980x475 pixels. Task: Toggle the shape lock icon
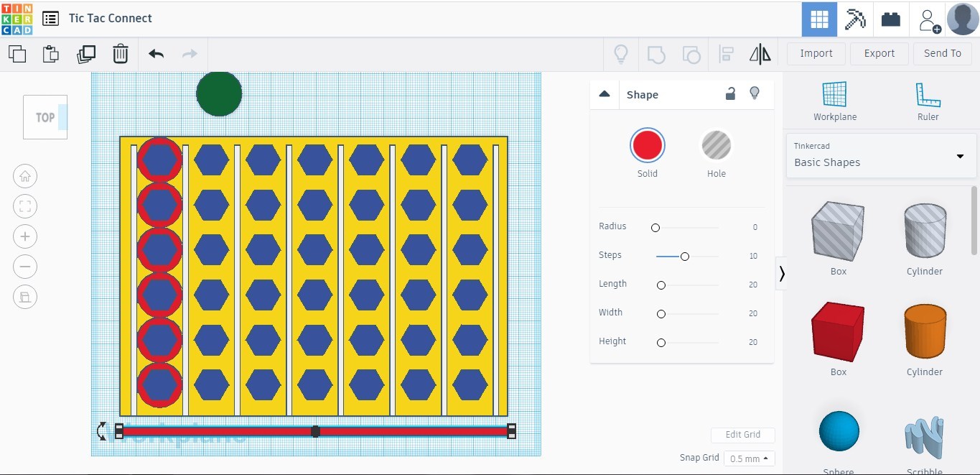[x=730, y=94]
